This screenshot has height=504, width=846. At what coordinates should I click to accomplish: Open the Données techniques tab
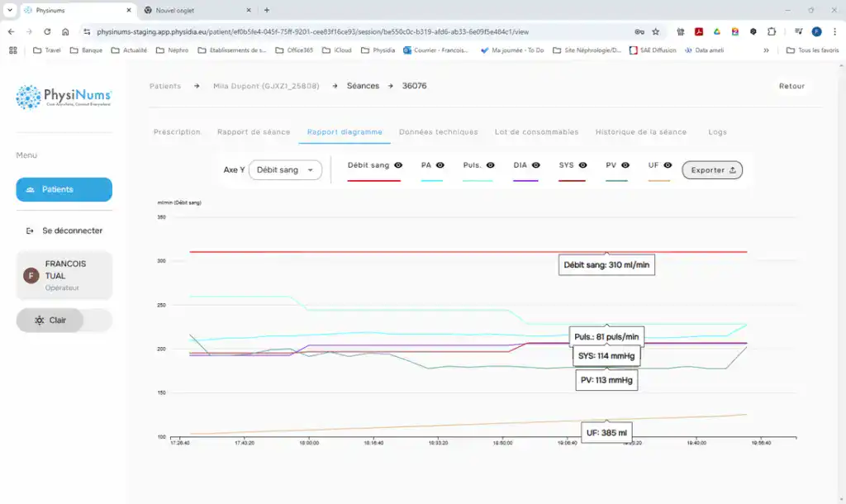pyautogui.click(x=438, y=132)
